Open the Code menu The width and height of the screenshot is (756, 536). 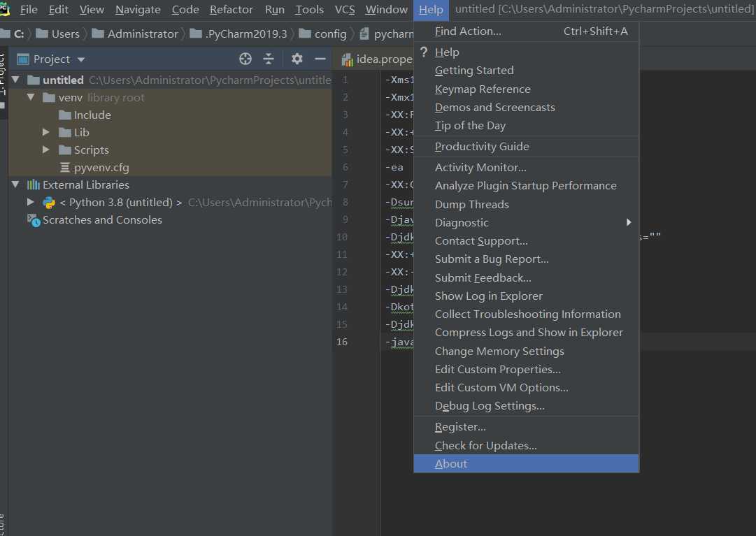[x=185, y=10]
